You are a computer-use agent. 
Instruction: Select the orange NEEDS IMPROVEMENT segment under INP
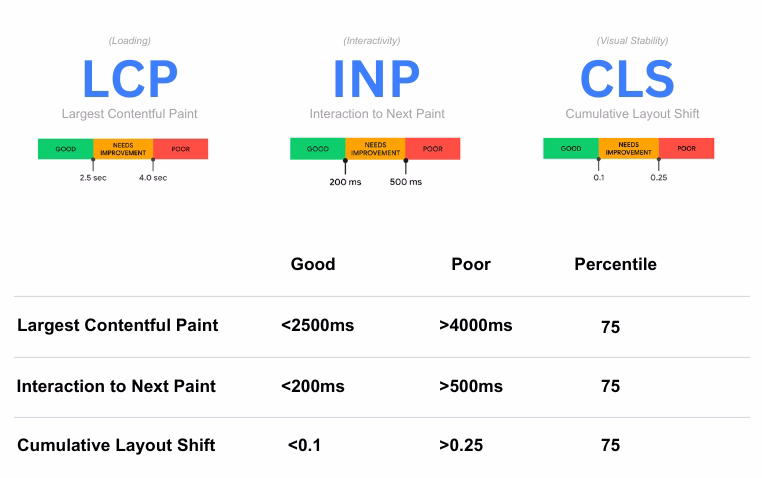click(x=375, y=149)
